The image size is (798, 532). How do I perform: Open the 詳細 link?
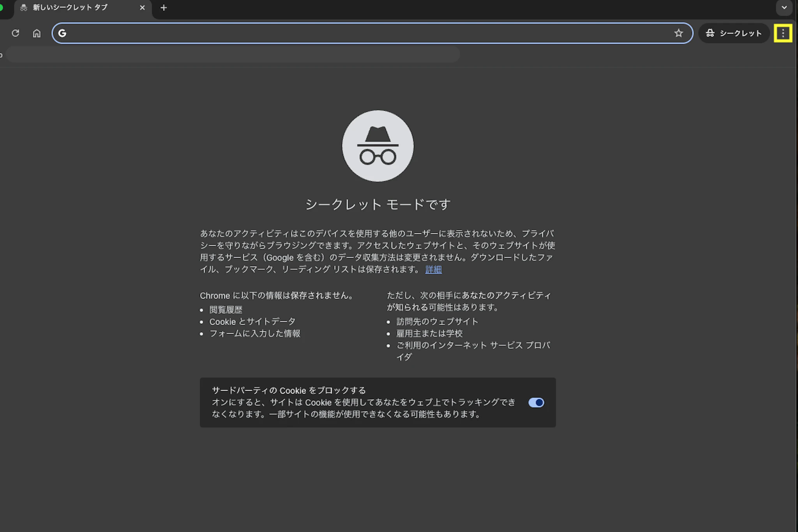[x=433, y=269]
